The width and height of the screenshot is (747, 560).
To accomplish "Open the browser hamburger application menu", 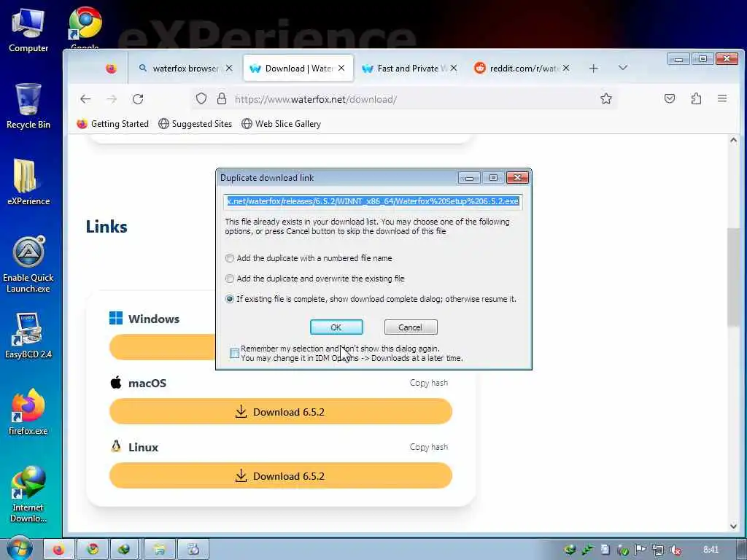I will [x=722, y=98].
